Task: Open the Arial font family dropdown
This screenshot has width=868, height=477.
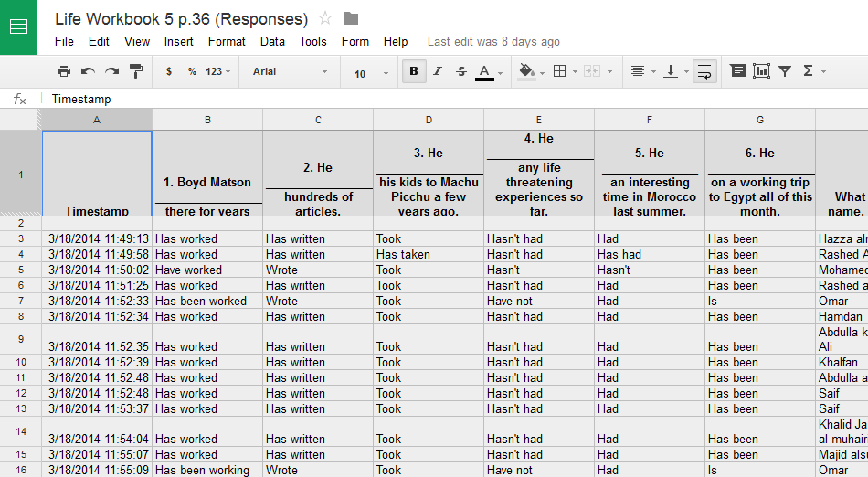Action: [290, 71]
